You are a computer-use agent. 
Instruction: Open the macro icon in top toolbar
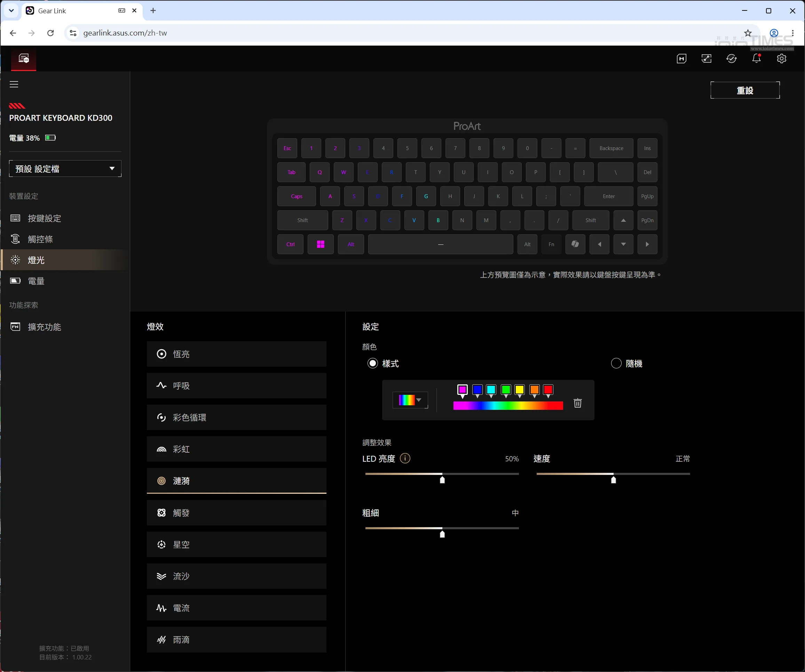pos(681,59)
